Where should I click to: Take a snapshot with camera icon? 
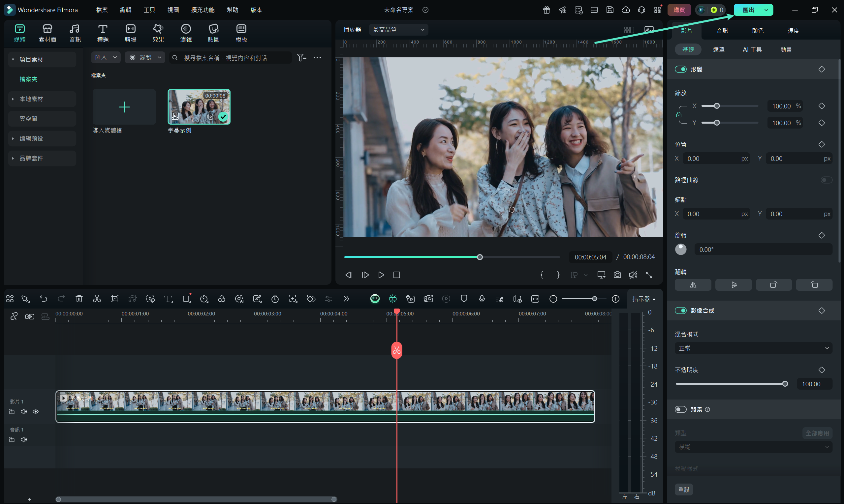click(617, 275)
